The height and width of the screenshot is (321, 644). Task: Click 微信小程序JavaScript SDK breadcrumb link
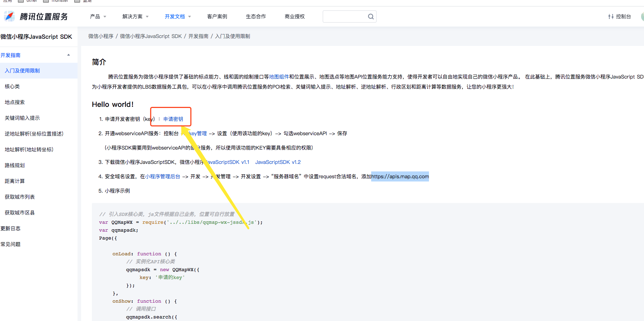coord(151,36)
